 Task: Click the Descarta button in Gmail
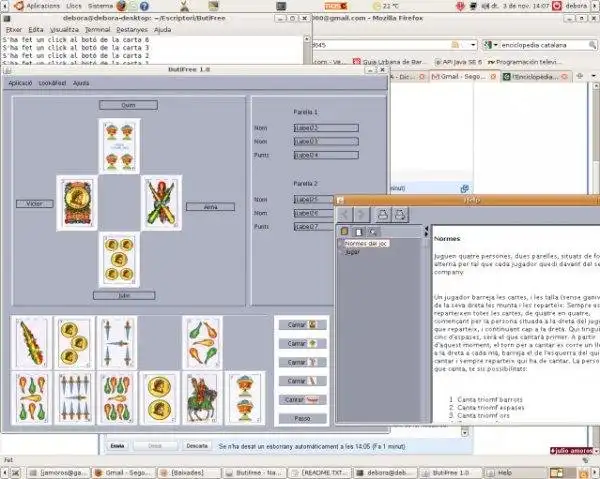coord(197,446)
